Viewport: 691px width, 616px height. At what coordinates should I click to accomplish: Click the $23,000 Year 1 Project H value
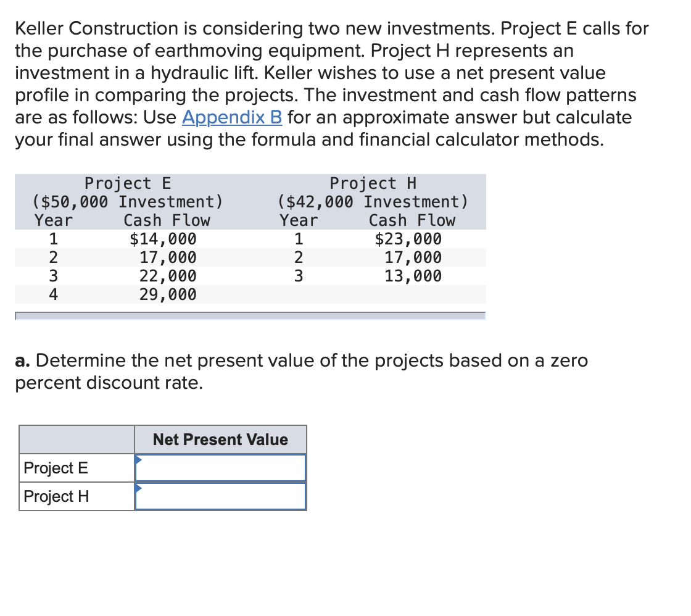pyautogui.click(x=409, y=239)
